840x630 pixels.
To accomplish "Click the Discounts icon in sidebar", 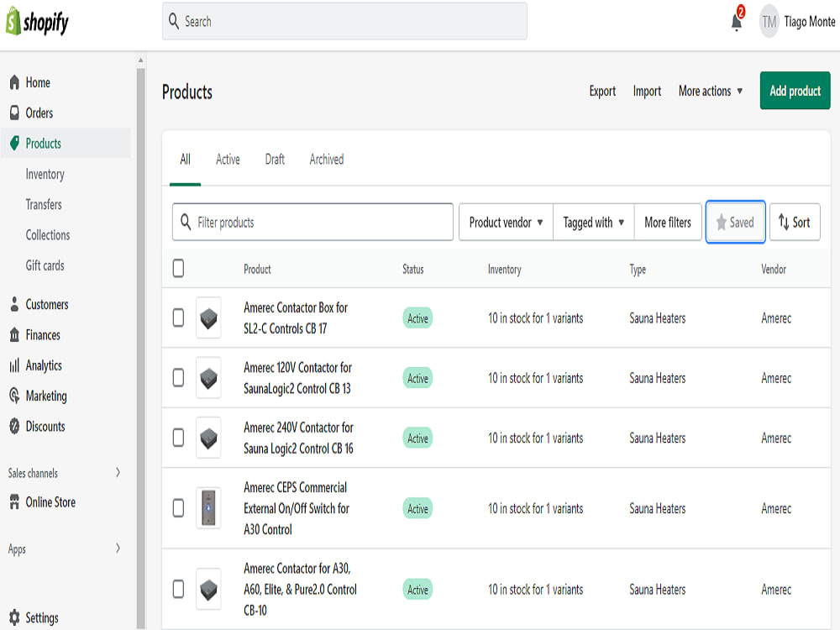I will [x=13, y=426].
